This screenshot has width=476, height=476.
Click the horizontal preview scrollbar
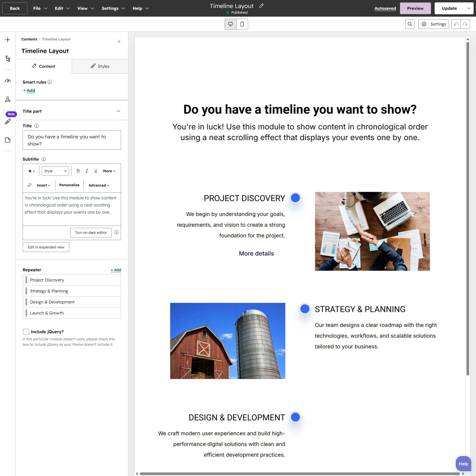[x=300, y=473]
